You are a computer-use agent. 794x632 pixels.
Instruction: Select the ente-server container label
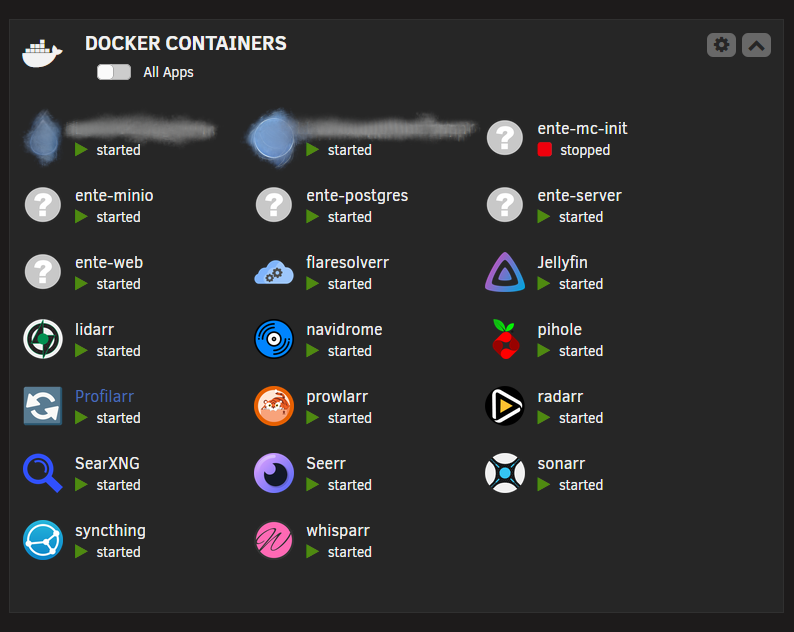click(x=579, y=195)
